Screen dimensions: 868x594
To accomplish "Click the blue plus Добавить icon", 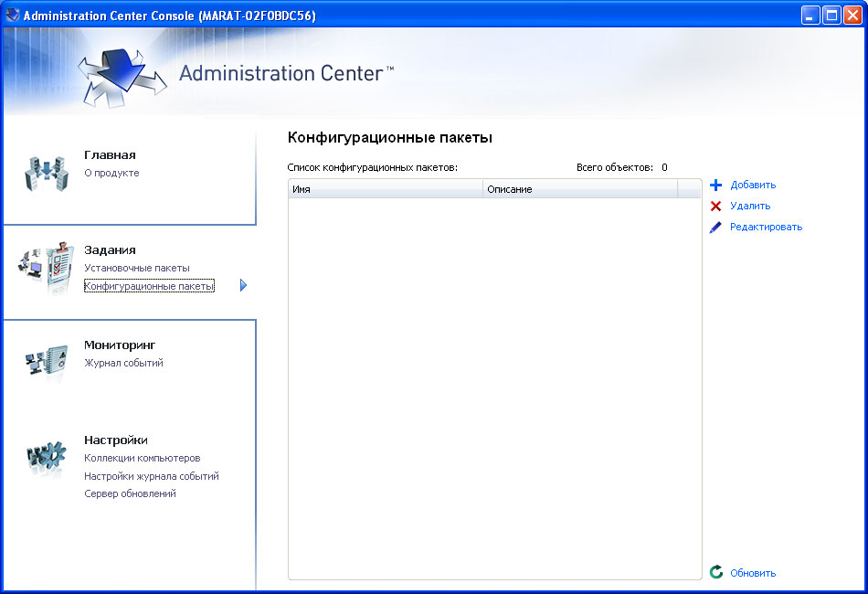I will (715, 185).
